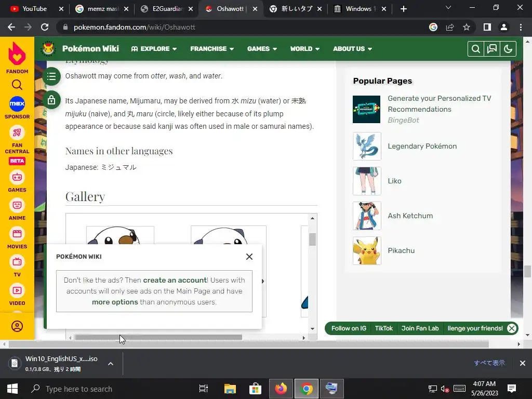Open Games section in Fandom sidebar
Image resolution: width=532 pixels, height=399 pixels.
(x=17, y=177)
